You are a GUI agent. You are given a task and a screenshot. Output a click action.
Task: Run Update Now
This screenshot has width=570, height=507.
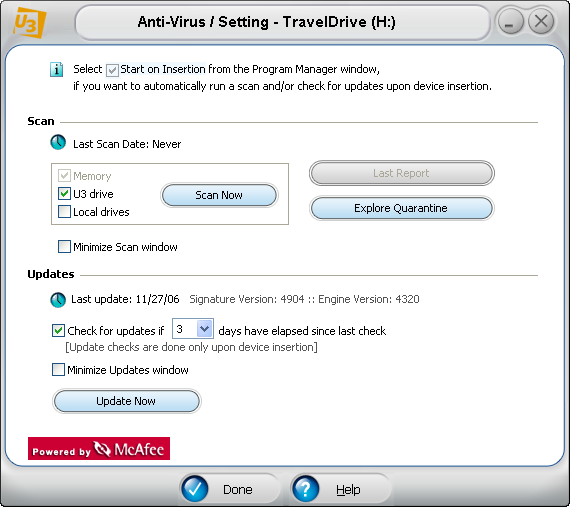pyautogui.click(x=127, y=401)
